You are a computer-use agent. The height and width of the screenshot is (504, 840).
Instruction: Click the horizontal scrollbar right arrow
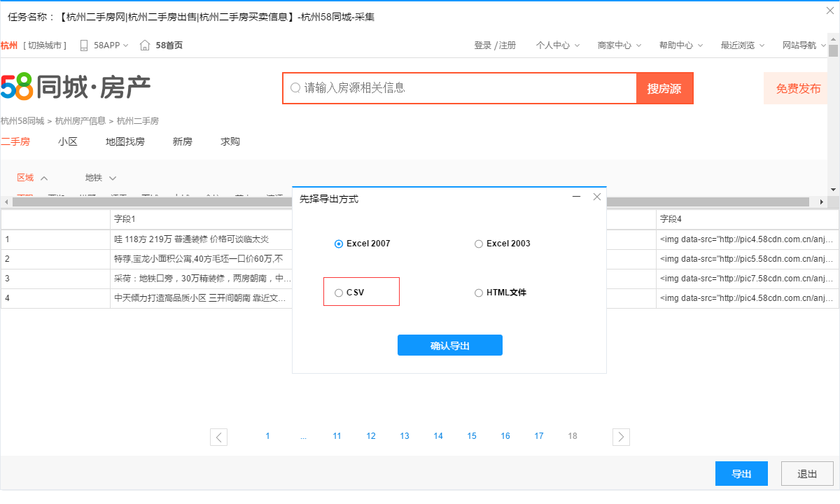822,202
